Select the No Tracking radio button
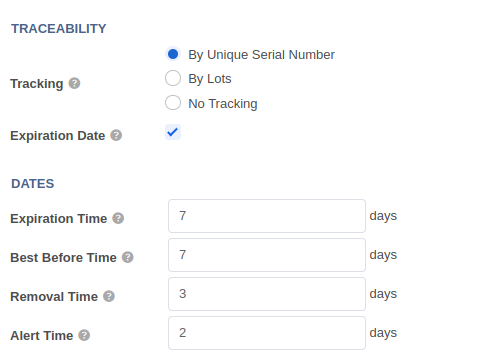Screen dimensions: 482x360 point(173,103)
